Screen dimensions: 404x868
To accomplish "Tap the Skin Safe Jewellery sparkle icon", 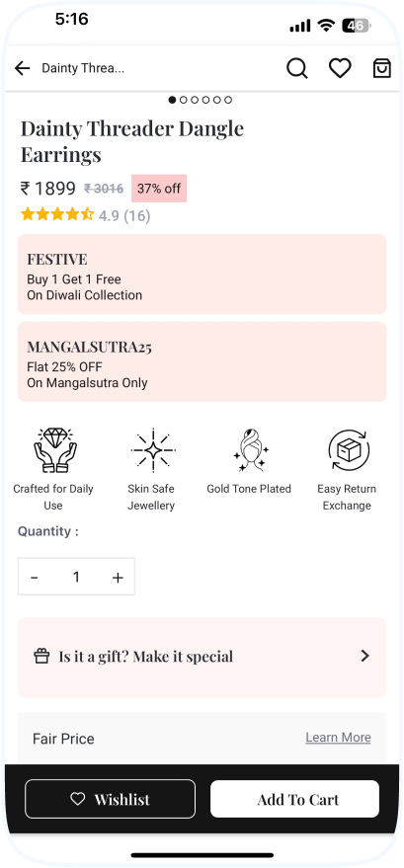I will 152,449.
